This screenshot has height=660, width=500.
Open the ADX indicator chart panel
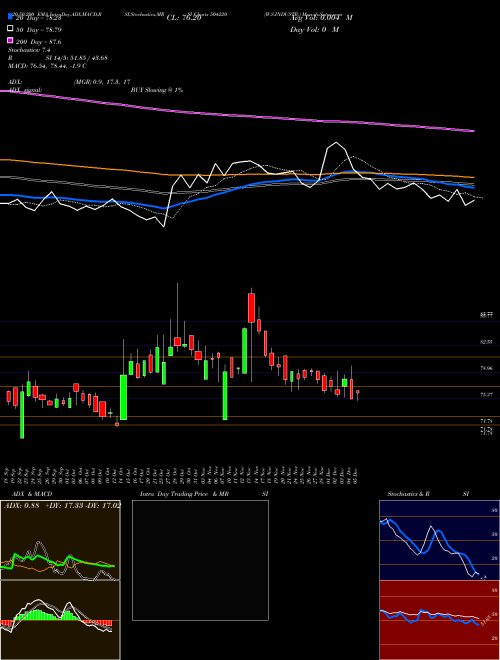(x=60, y=540)
